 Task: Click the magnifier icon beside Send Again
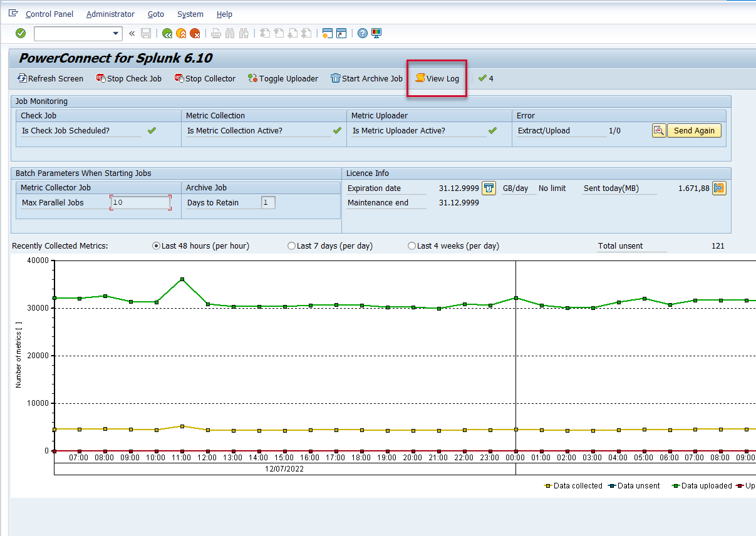pos(658,130)
